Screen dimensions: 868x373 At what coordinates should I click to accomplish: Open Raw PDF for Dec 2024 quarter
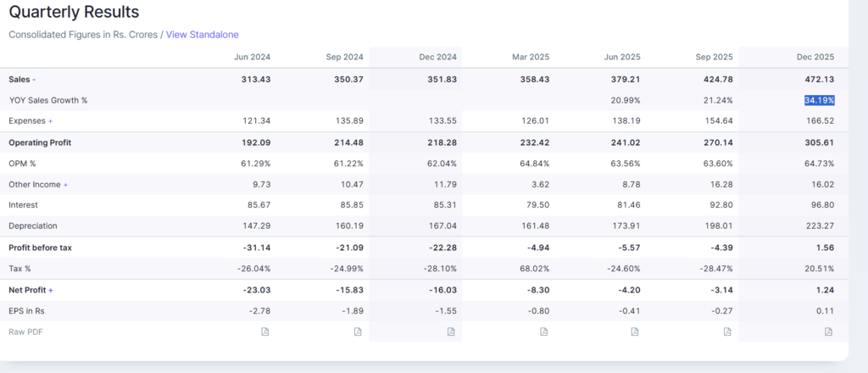click(451, 331)
